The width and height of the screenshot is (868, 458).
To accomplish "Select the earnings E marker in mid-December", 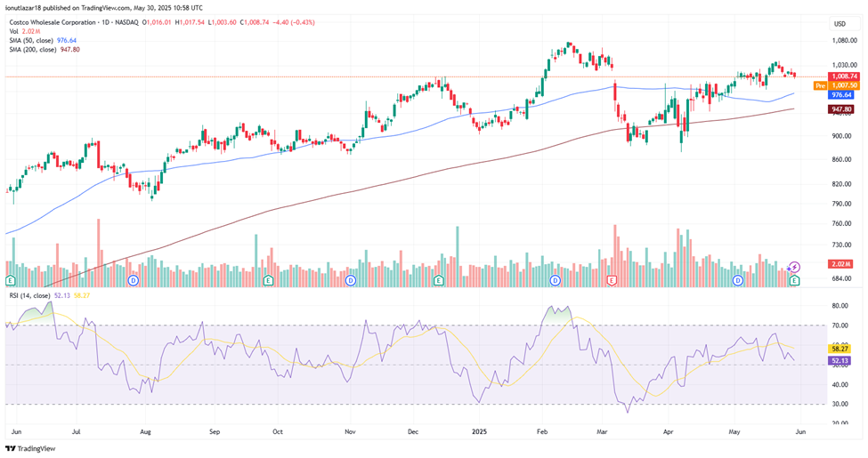I will (438, 280).
